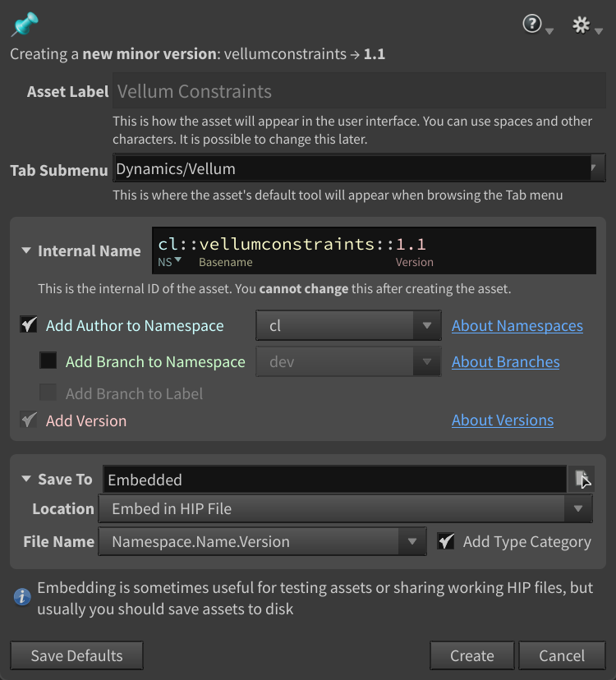
Task: Click the info icon near embedding note
Action: click(23, 596)
